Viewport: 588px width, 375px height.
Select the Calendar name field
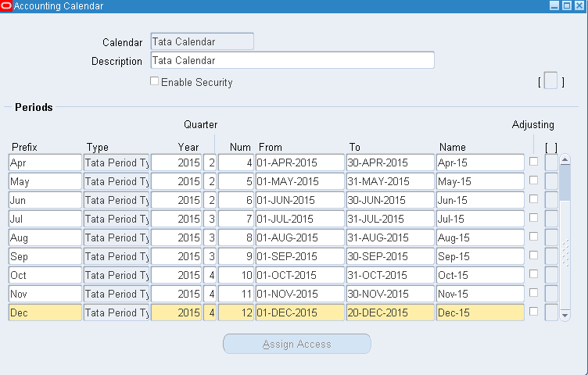[202, 41]
